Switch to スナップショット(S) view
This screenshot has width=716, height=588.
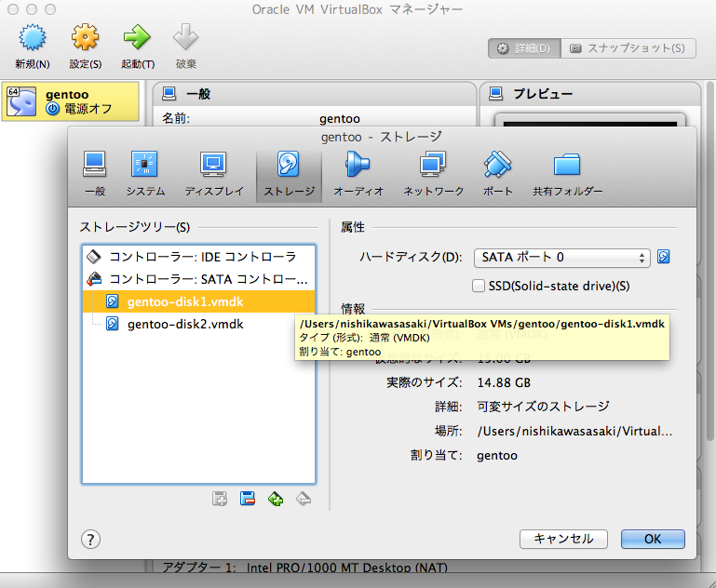click(628, 48)
